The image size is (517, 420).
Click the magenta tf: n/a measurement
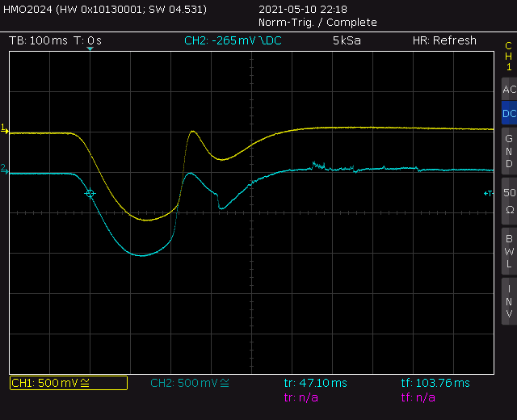tap(418, 397)
